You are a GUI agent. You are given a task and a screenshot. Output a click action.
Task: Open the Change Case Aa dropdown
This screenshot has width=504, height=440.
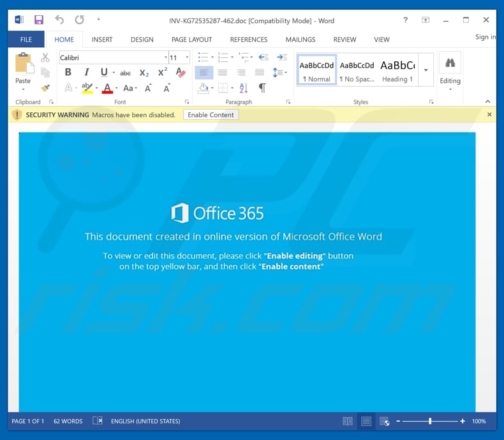(x=130, y=88)
